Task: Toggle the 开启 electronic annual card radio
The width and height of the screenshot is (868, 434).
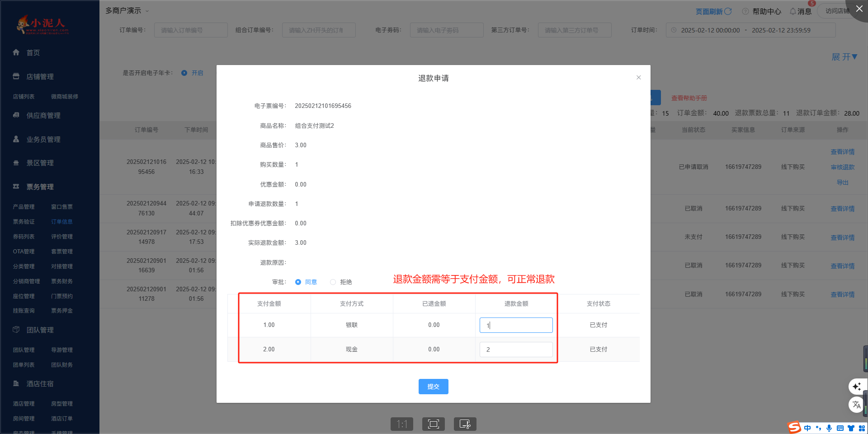Action: (x=184, y=73)
